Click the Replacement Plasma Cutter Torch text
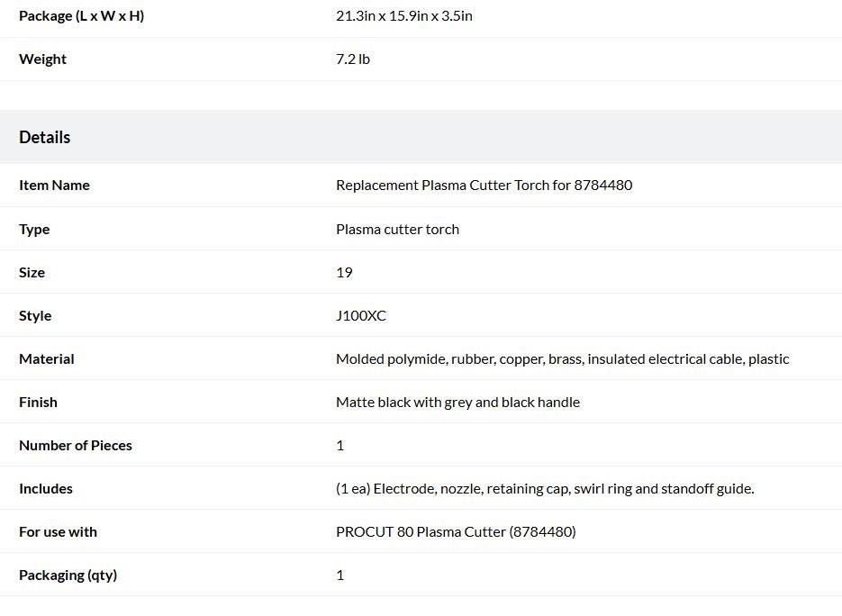Viewport: 842px width, 616px height. [484, 186]
